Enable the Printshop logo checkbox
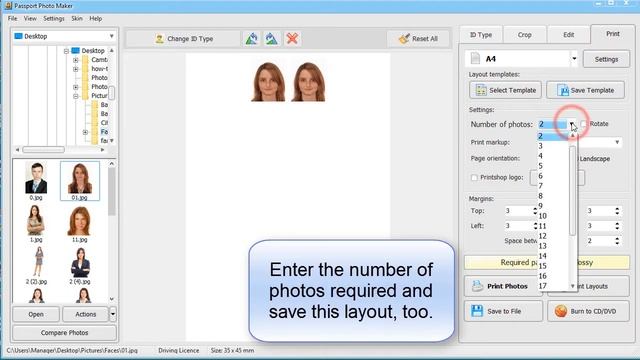The image size is (640, 360). (474, 178)
